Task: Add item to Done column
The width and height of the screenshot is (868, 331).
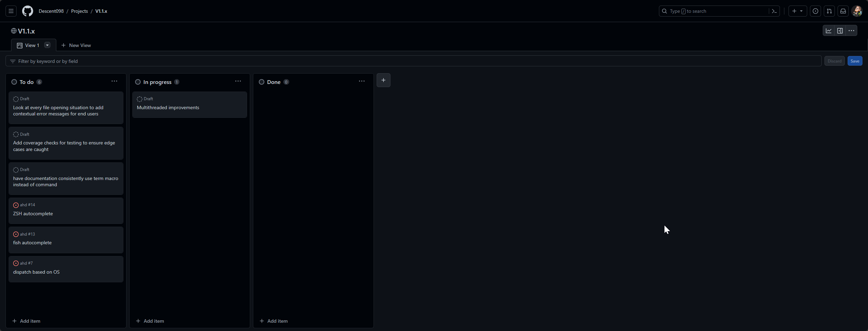Action: pos(274,321)
